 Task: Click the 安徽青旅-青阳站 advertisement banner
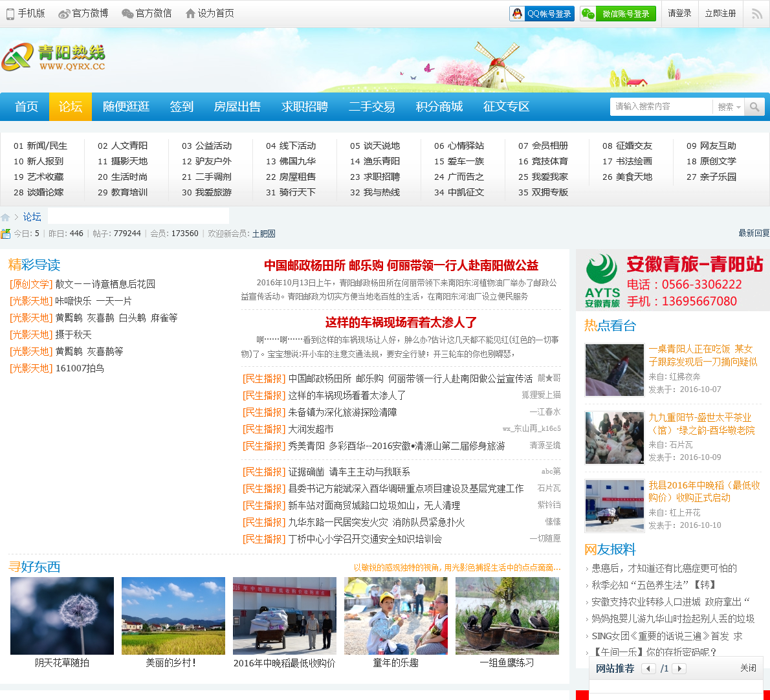point(673,280)
